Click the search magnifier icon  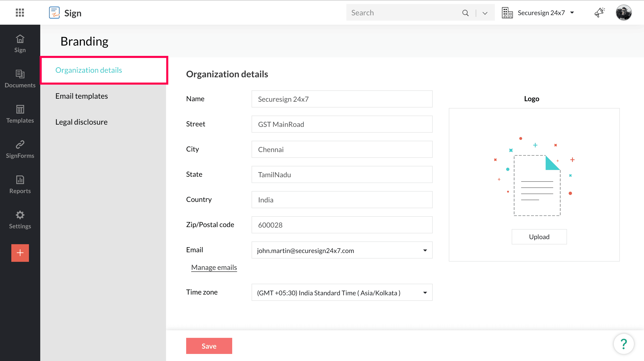(465, 13)
